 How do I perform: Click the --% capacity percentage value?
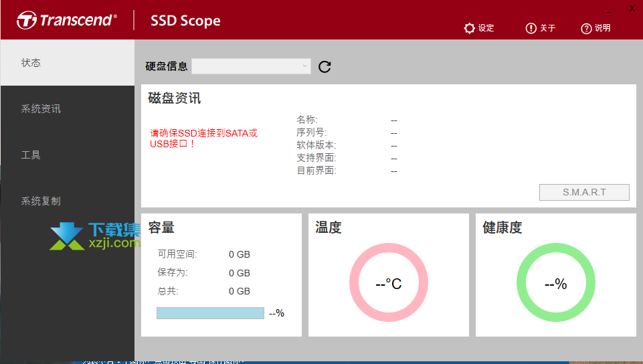pos(277,313)
